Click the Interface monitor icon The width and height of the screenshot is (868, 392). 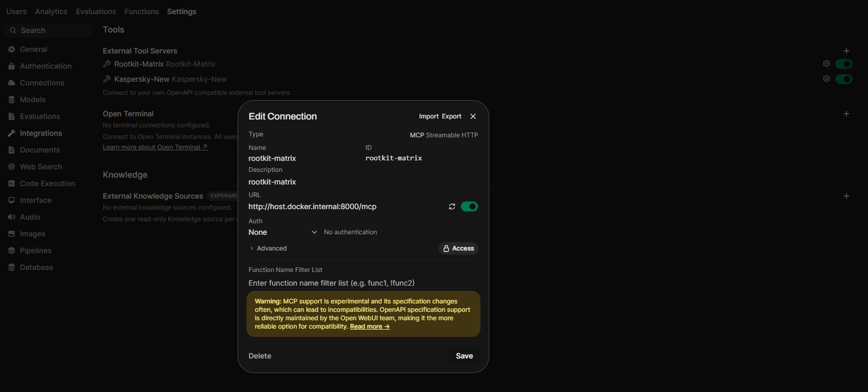click(x=12, y=200)
